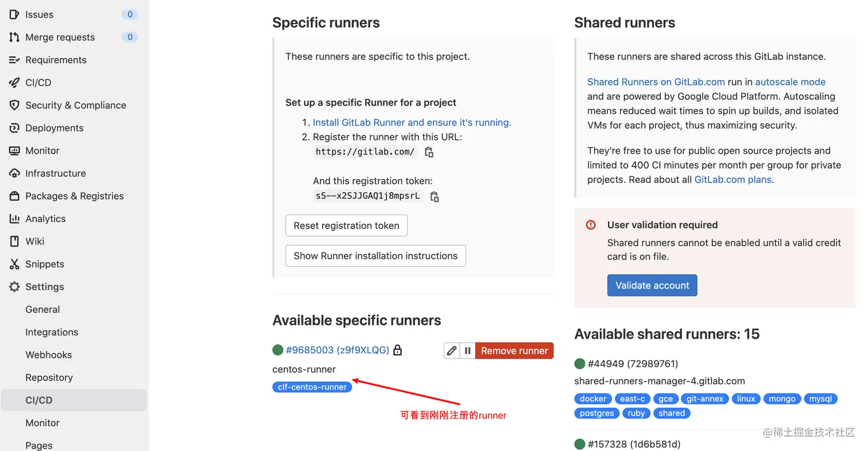Viewport: 868px width, 451px height.
Task: Click the lock icon beside runner z9f9XLQG
Action: click(397, 350)
